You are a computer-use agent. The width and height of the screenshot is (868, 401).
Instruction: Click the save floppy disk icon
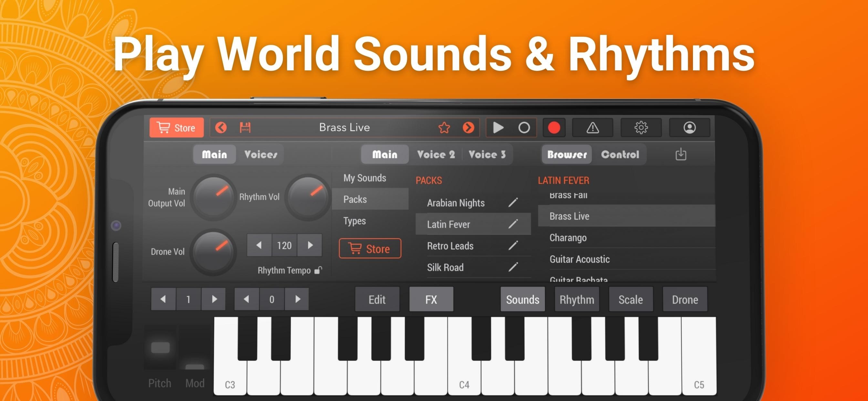pyautogui.click(x=245, y=128)
